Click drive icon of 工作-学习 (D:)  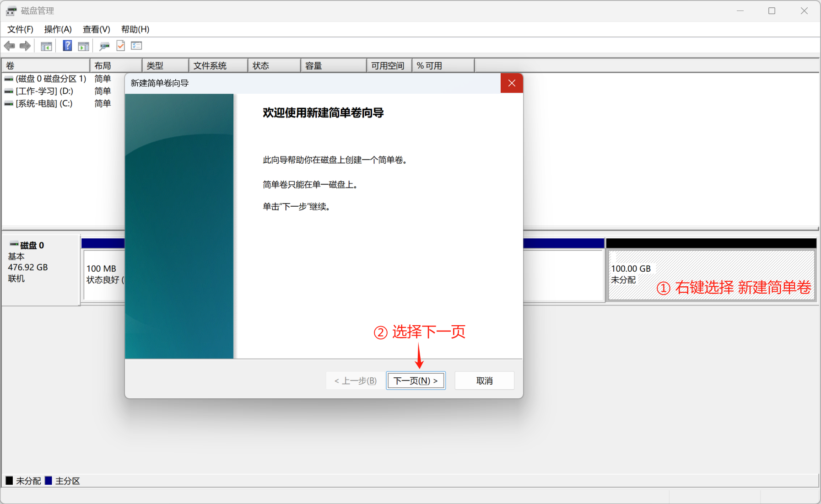(9, 91)
